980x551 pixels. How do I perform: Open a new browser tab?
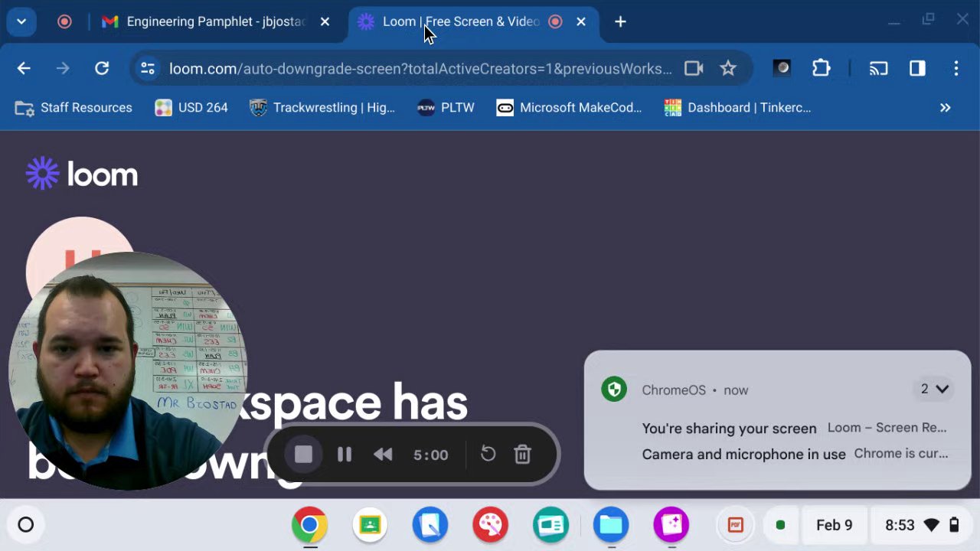click(x=620, y=21)
